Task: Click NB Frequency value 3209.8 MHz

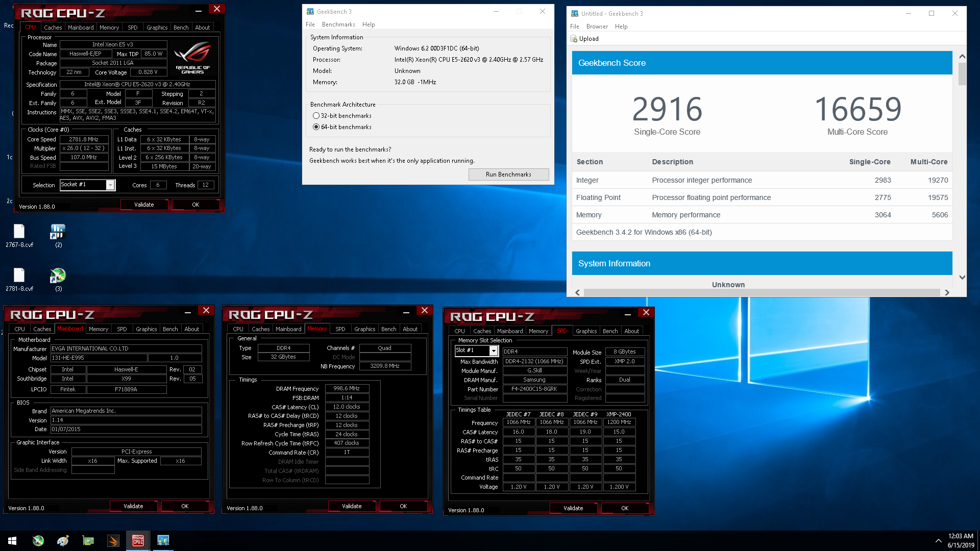Action: [385, 366]
